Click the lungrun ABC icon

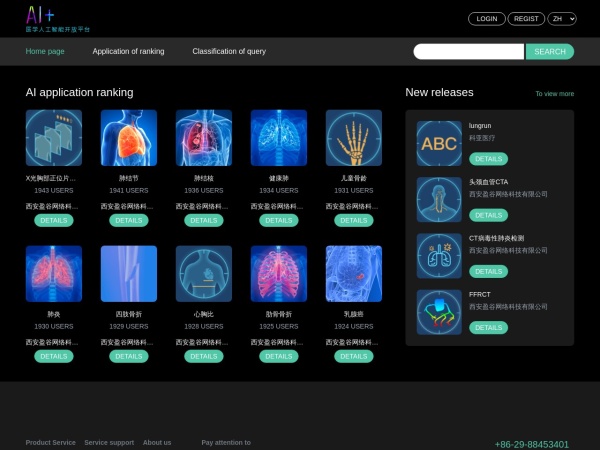439,144
